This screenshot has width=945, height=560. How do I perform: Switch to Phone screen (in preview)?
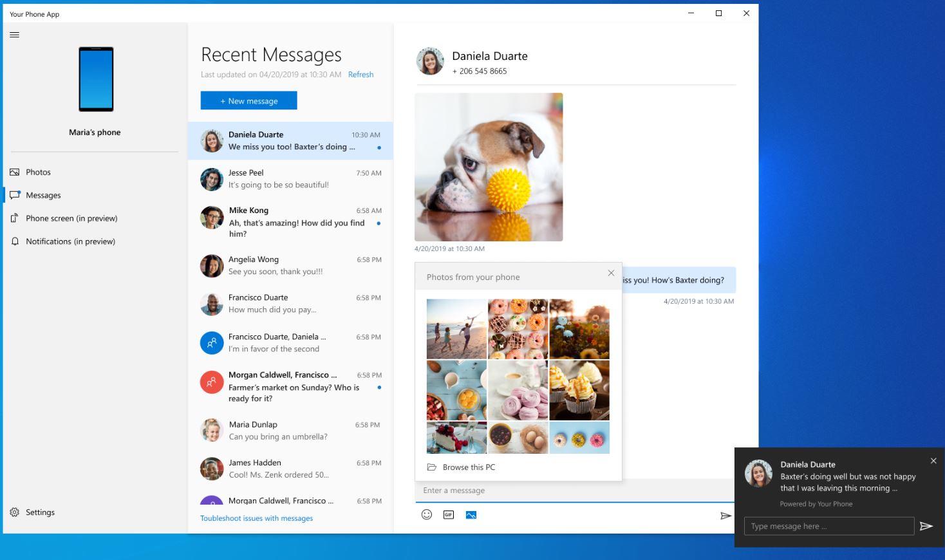click(71, 218)
